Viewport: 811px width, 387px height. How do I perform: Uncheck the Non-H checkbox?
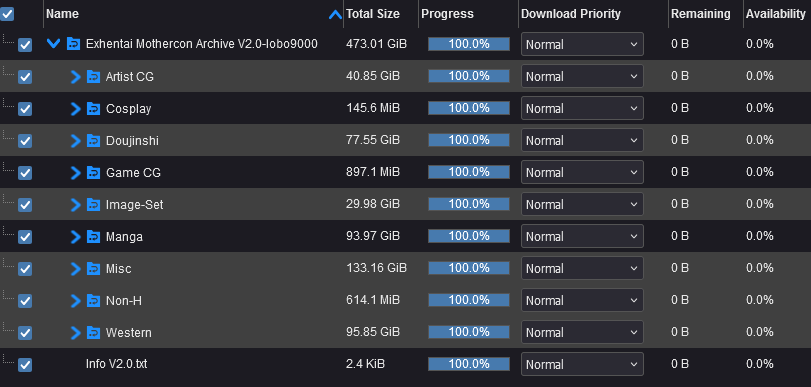tap(25, 301)
